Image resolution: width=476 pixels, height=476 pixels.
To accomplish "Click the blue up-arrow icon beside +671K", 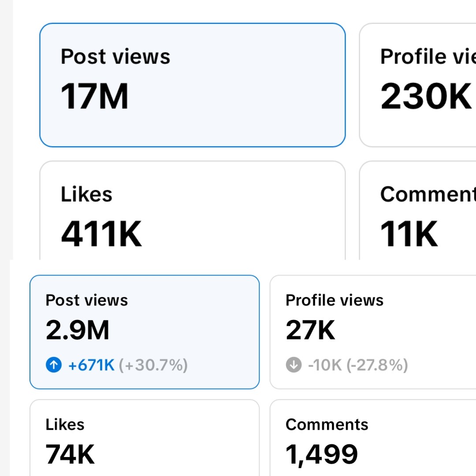I will coord(54,364).
